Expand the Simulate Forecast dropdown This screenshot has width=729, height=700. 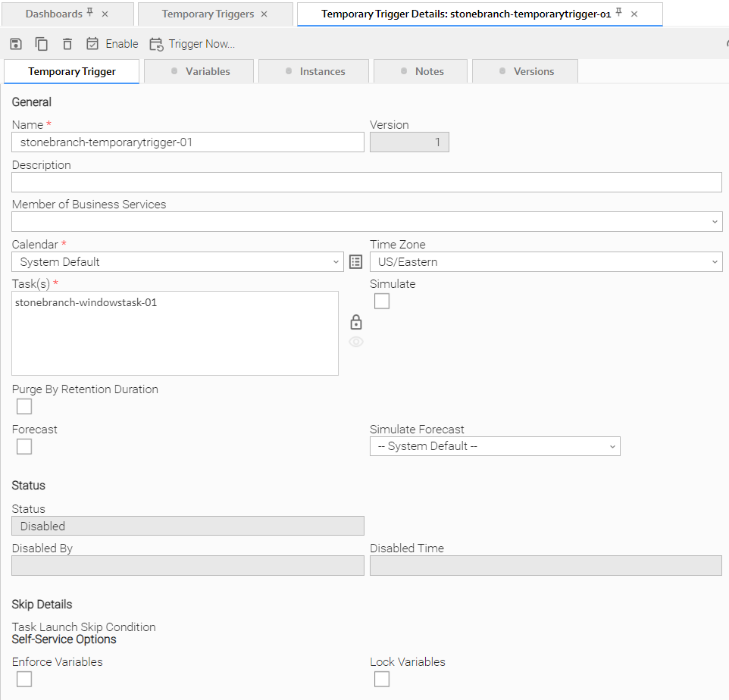click(x=495, y=446)
